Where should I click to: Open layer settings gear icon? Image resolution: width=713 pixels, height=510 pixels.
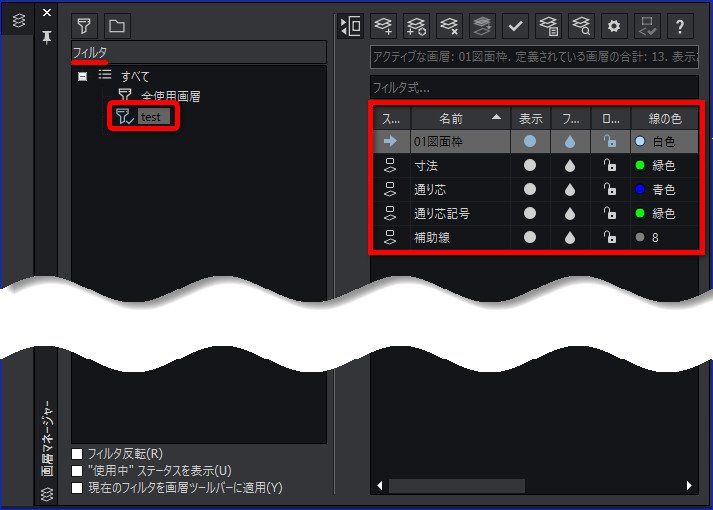point(614,26)
